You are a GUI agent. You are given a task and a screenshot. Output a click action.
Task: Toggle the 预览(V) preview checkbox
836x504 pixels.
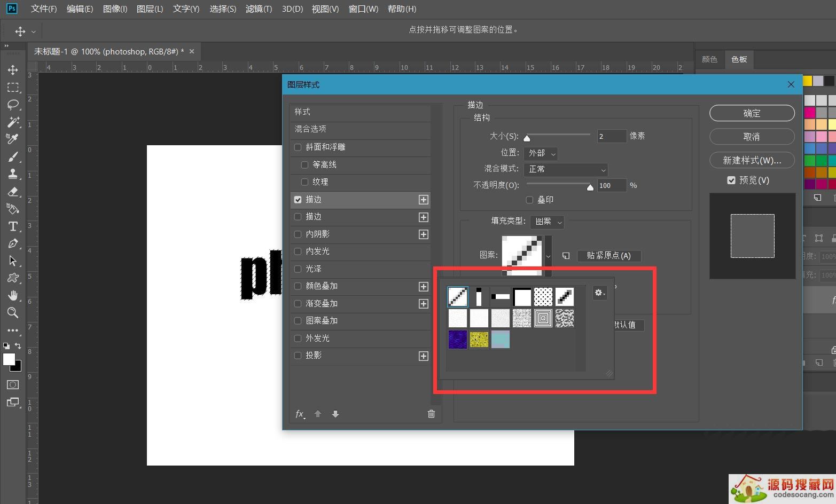[x=731, y=180]
